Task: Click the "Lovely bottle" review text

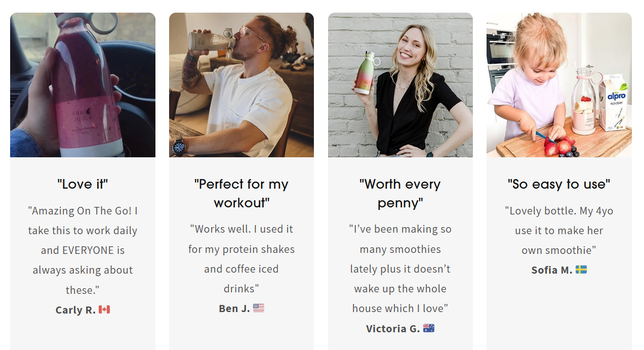Action: [559, 231]
